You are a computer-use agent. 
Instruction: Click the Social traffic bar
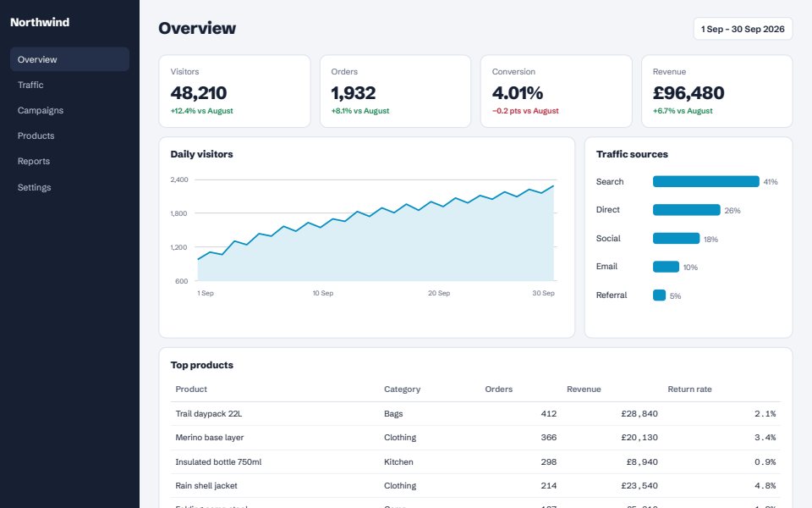coord(677,239)
